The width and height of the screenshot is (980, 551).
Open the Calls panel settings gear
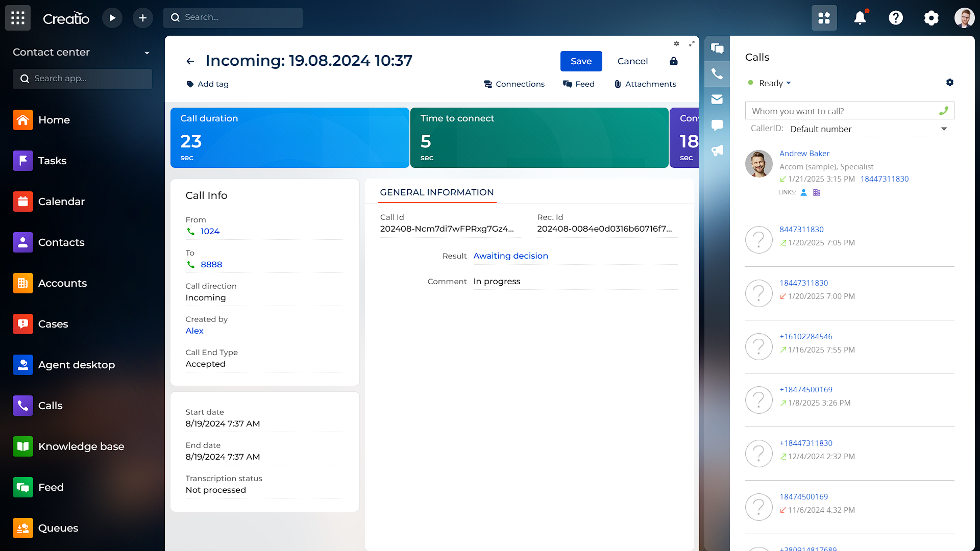tap(950, 83)
